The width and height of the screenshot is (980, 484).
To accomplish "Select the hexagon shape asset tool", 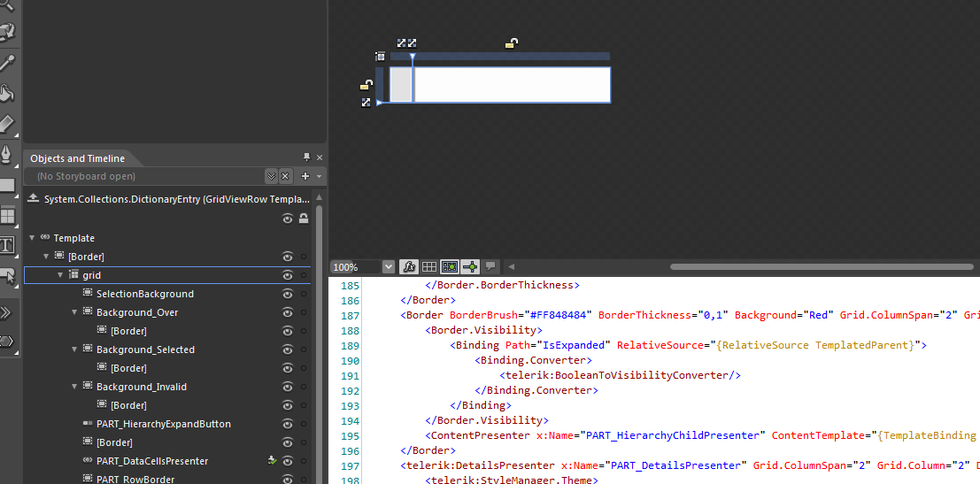I will pyautogui.click(x=6, y=341).
